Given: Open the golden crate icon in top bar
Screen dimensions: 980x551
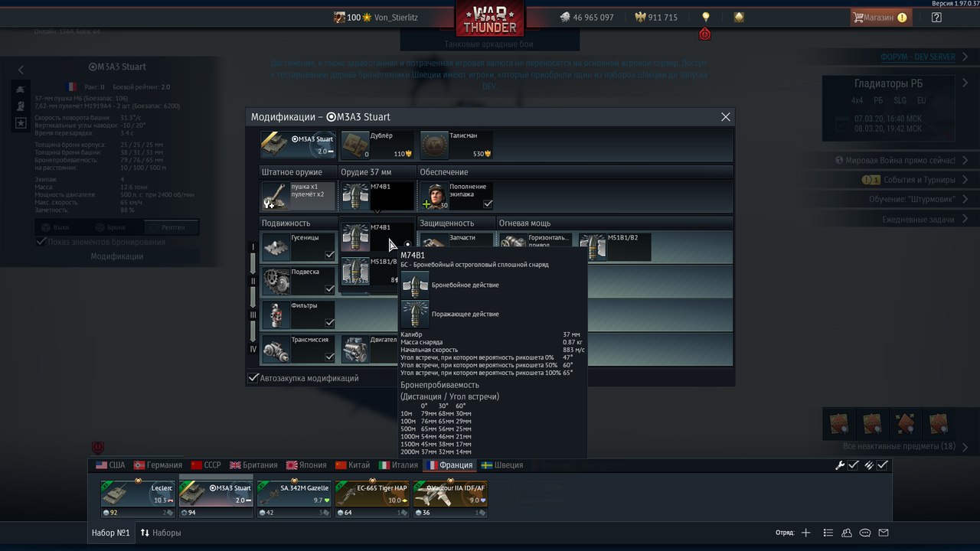Looking at the screenshot, I should click(739, 17).
